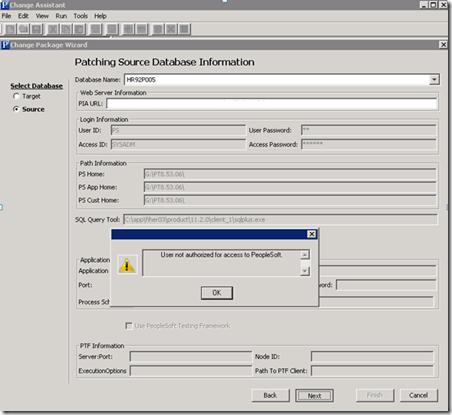
Task: Click the yellow warning triangle icon
Action: coord(127,265)
